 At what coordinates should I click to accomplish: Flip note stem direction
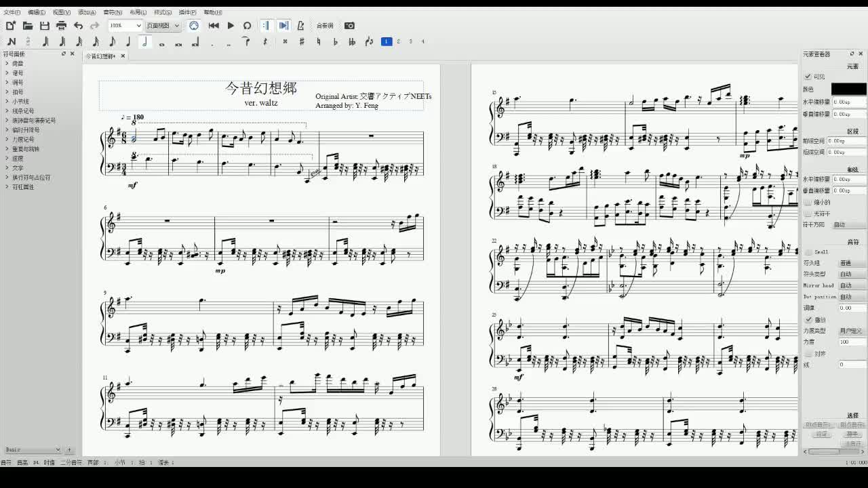[369, 42]
